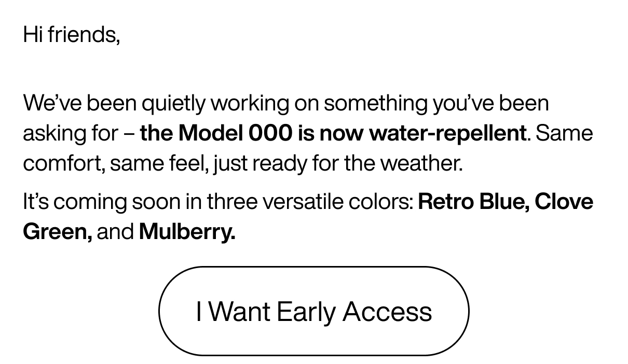The height and width of the screenshot is (364, 628).
Task: Click the paragraph about three versatile colors
Action: coord(306,215)
